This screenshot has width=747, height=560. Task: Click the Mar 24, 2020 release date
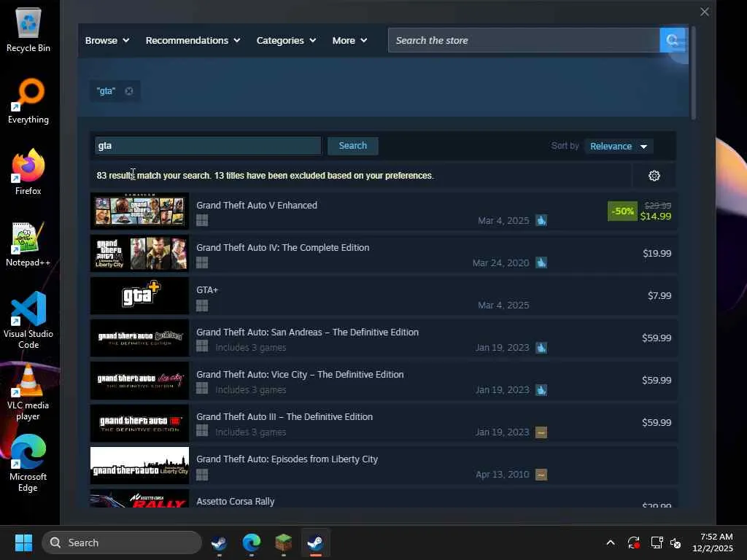500,262
